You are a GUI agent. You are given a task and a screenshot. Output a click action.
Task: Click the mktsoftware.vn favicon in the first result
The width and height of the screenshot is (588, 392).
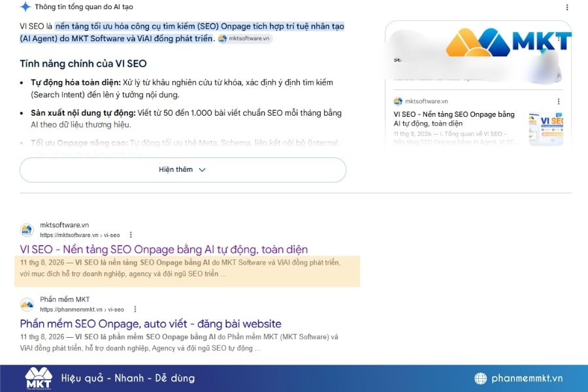coord(27,230)
